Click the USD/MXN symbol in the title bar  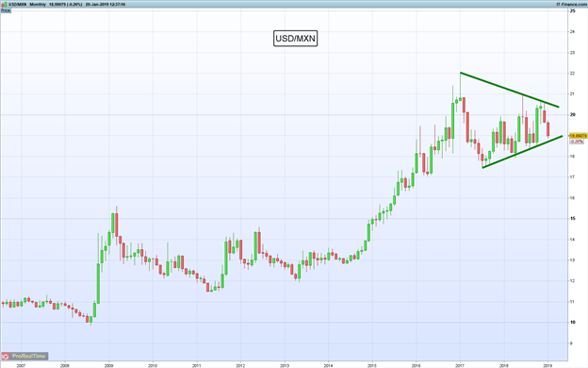click(18, 4)
